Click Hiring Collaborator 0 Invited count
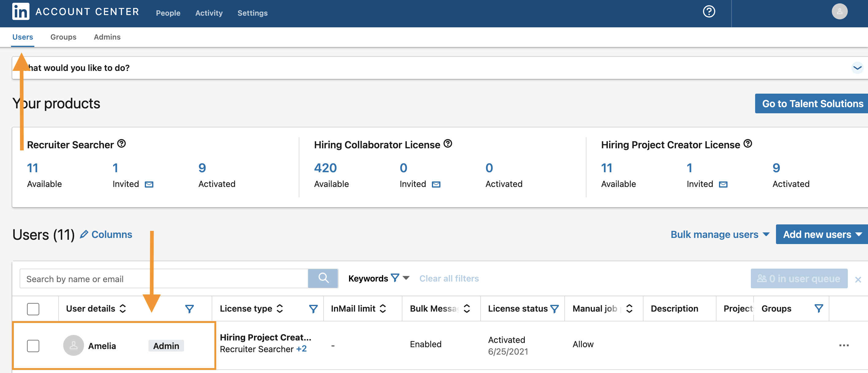Viewport: 868px width, 373px height. pos(404,168)
